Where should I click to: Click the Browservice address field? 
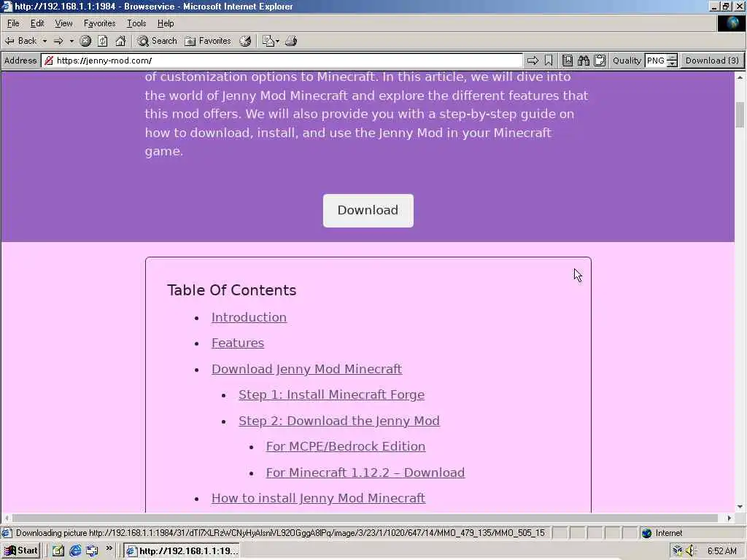282,61
